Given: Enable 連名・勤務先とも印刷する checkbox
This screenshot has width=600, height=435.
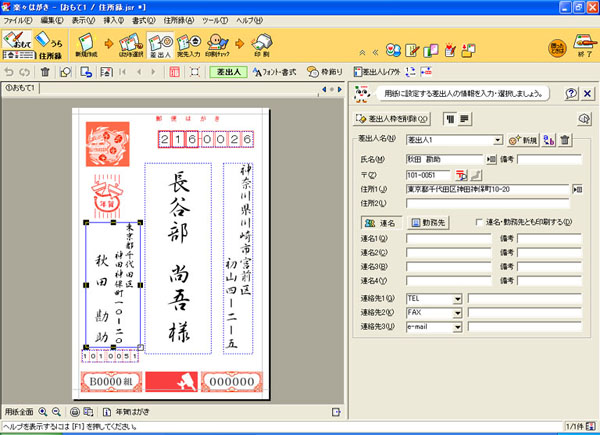Looking at the screenshot, I should (481, 223).
